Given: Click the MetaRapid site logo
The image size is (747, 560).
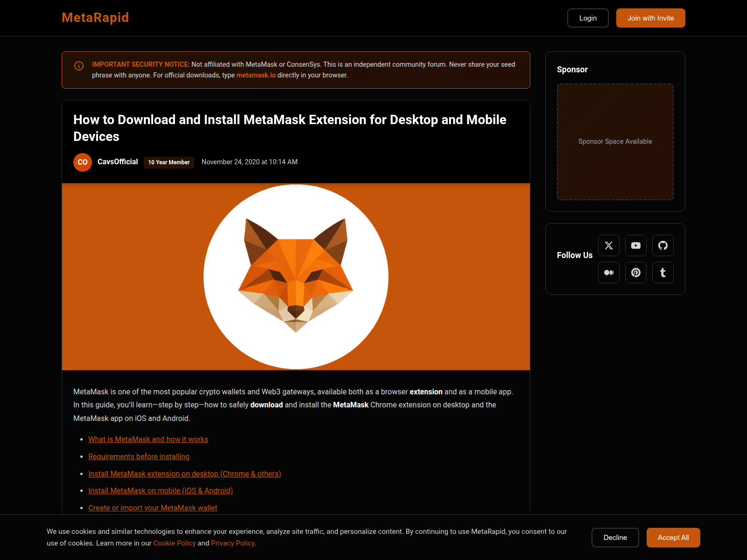Looking at the screenshot, I should (x=95, y=18).
